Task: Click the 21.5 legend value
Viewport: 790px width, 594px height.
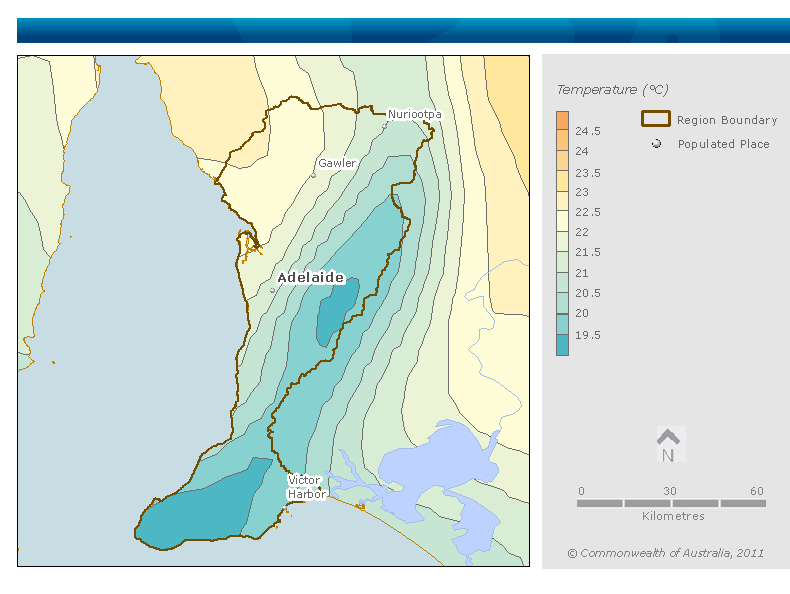Action: point(587,252)
